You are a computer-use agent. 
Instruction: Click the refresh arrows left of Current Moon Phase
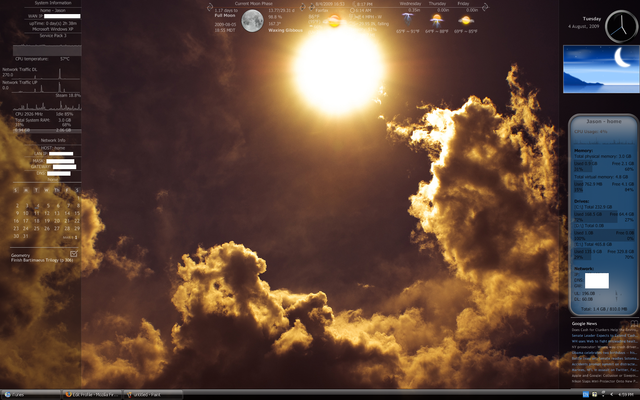(210, 7)
